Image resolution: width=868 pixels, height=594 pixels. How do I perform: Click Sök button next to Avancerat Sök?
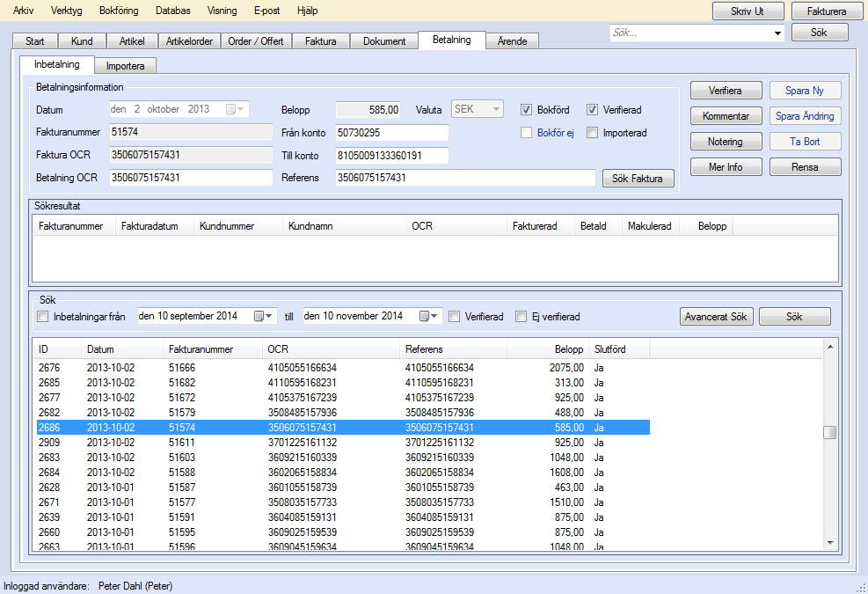coord(794,317)
